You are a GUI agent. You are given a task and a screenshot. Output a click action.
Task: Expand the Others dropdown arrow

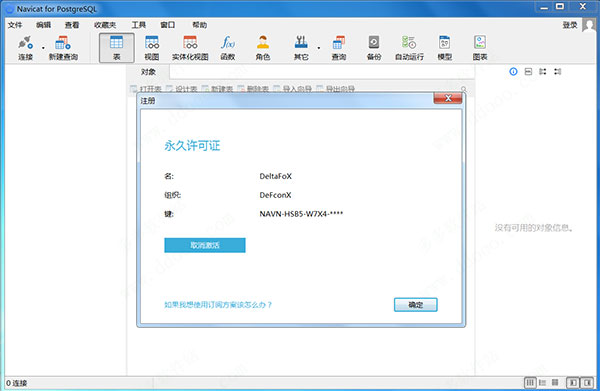pyautogui.click(x=319, y=48)
